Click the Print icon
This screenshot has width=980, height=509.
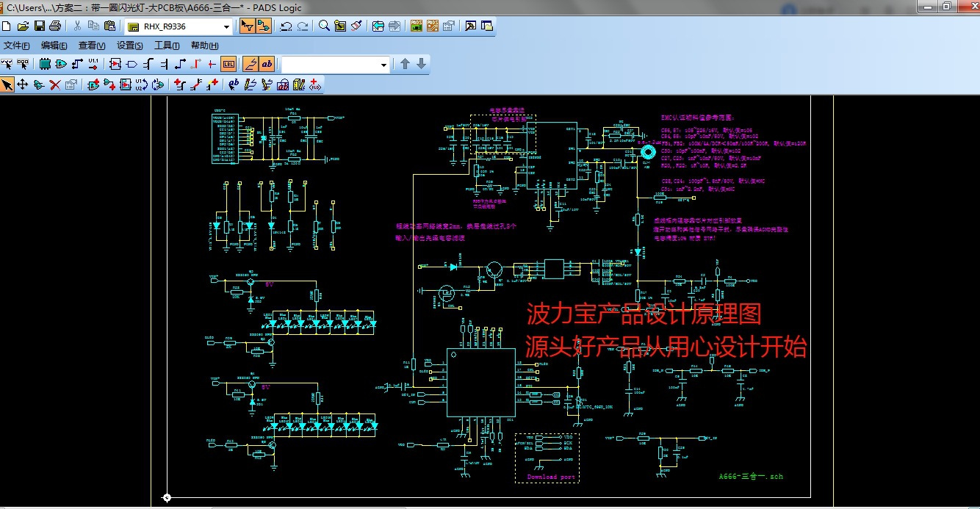pos(55,26)
